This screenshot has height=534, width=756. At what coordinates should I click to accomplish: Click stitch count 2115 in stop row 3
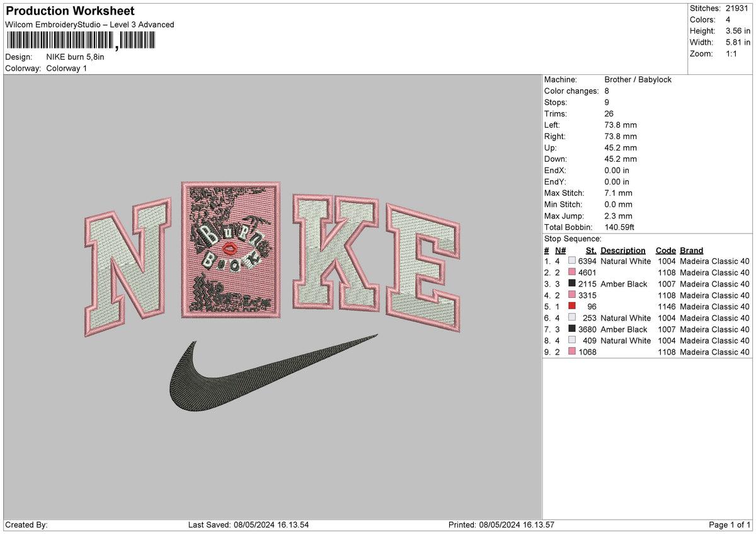tap(587, 284)
